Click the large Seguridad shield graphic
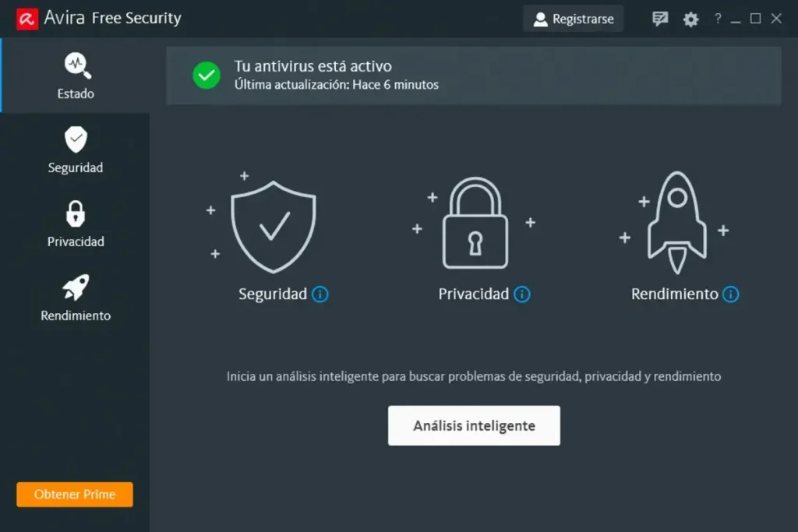Viewport: 798px width, 532px height. 274,226
